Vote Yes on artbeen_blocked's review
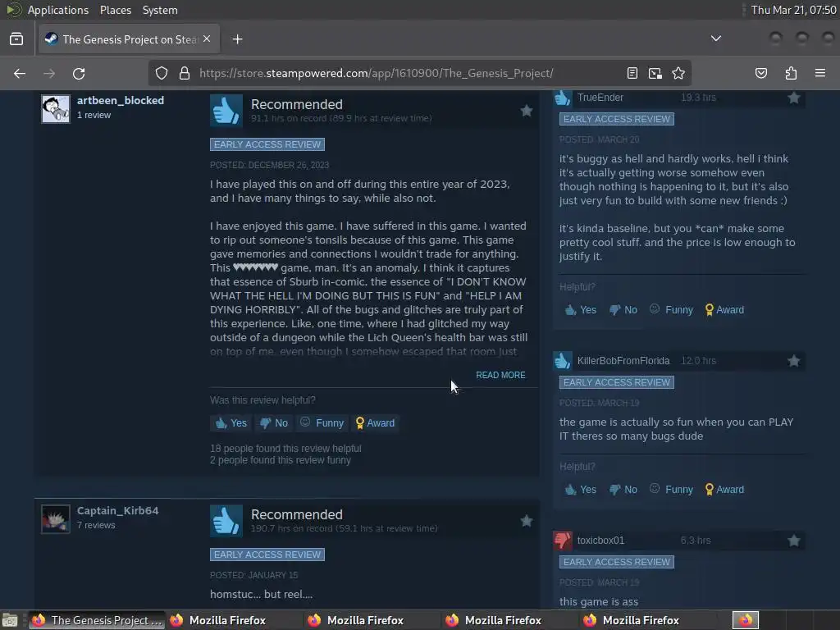The height and width of the screenshot is (630, 840). (231, 423)
